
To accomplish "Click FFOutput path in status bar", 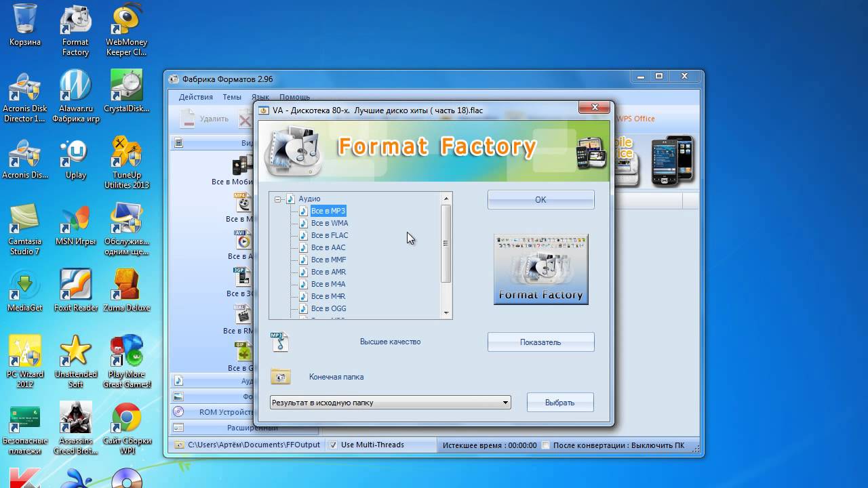I will (254, 445).
